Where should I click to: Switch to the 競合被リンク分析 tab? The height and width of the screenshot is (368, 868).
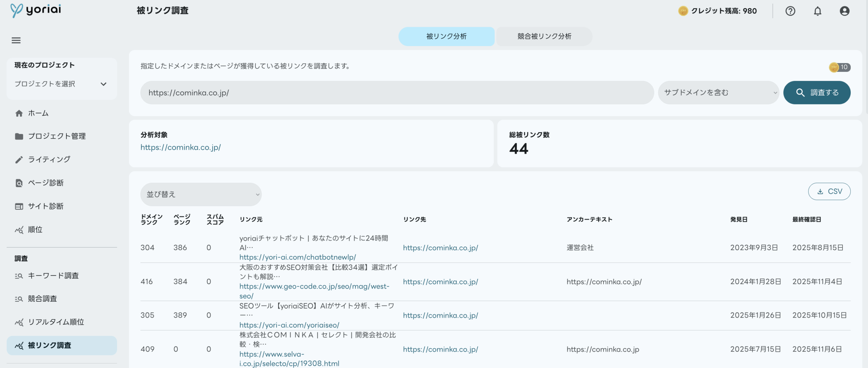point(544,36)
